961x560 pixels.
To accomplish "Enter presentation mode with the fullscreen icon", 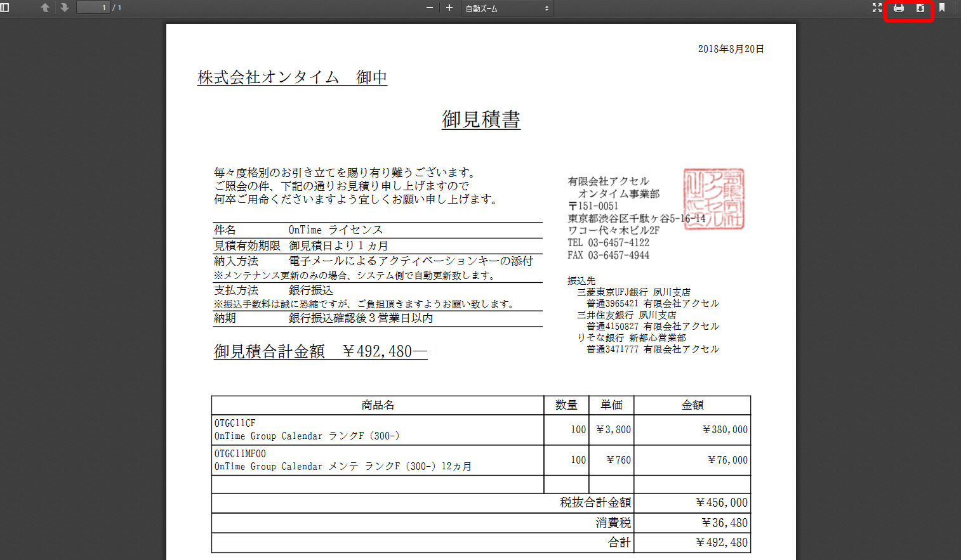I will tap(877, 8).
